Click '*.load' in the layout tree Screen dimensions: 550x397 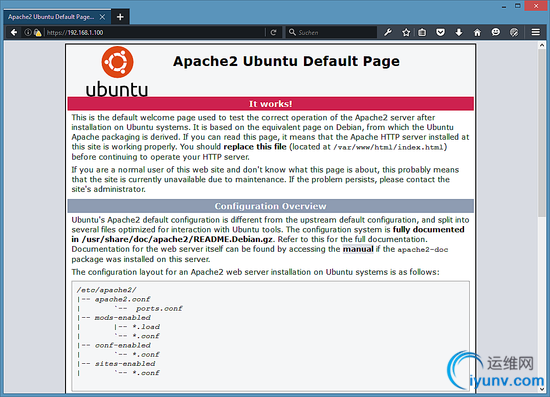(146, 327)
